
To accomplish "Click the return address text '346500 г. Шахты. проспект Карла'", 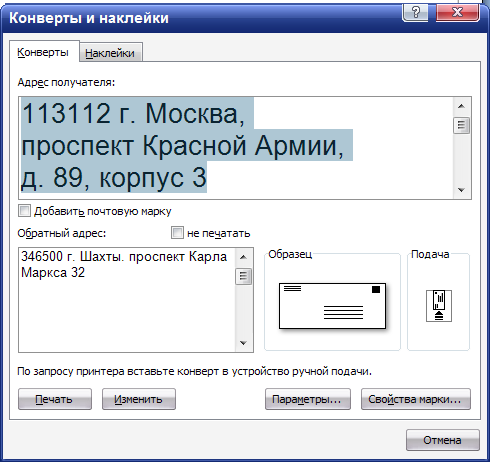I will pyautogui.click(x=124, y=257).
